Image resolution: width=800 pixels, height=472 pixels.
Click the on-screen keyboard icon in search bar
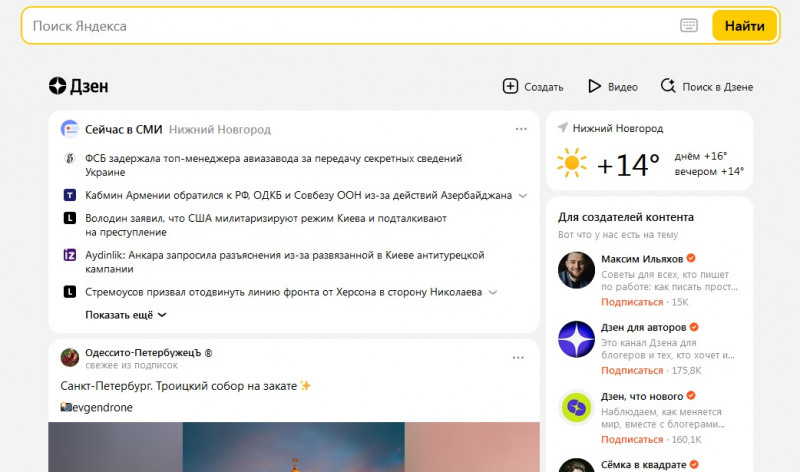pyautogui.click(x=689, y=26)
